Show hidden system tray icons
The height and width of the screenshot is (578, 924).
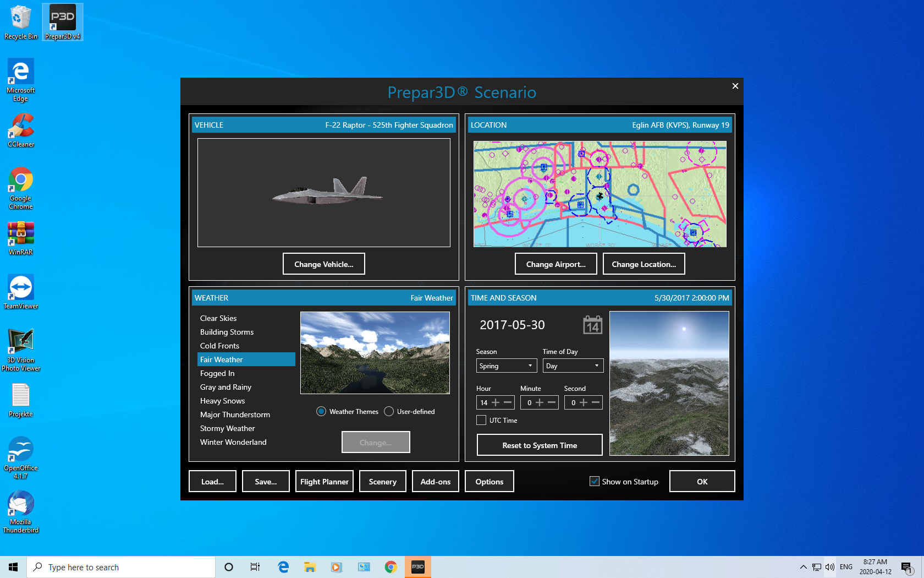[x=804, y=567]
